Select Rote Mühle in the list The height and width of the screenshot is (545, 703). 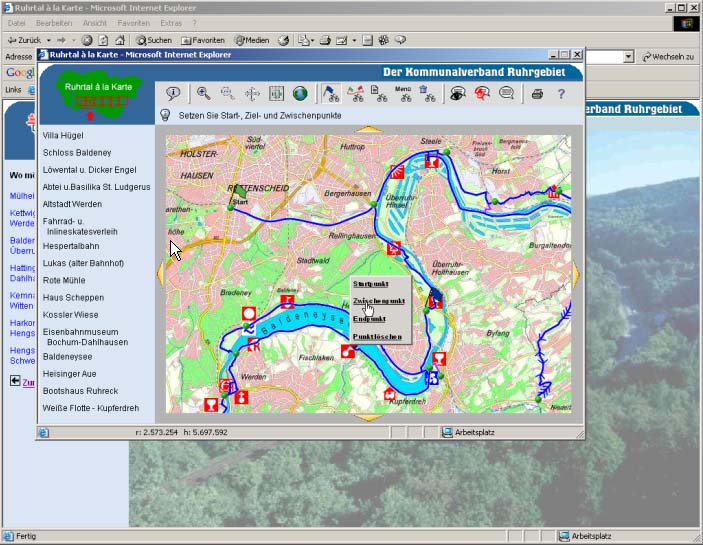64,280
